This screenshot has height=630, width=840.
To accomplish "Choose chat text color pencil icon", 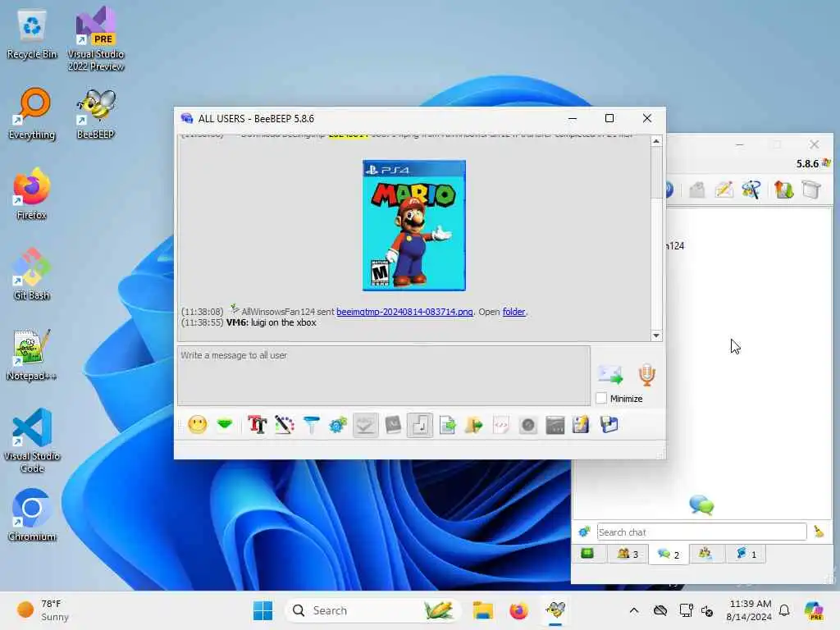I will [x=285, y=425].
